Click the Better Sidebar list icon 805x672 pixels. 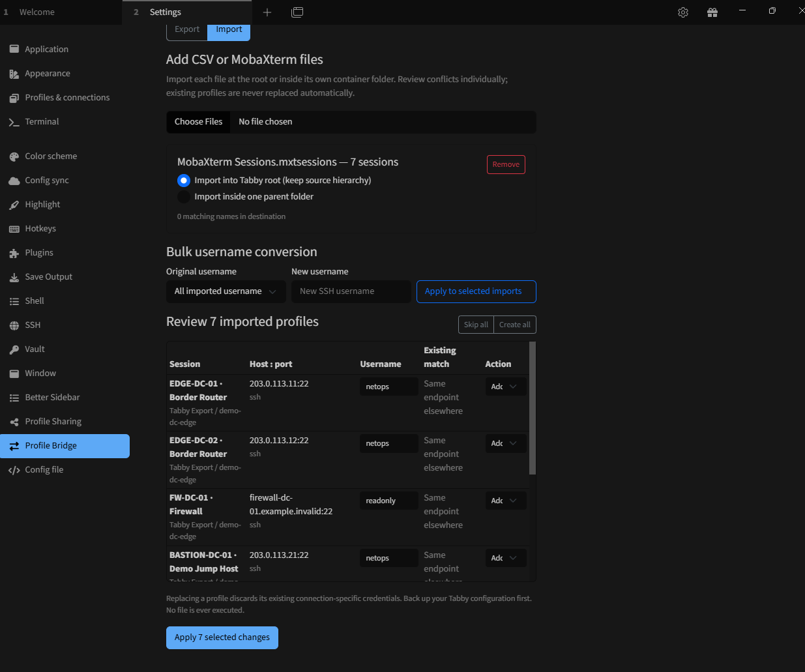pyautogui.click(x=14, y=398)
